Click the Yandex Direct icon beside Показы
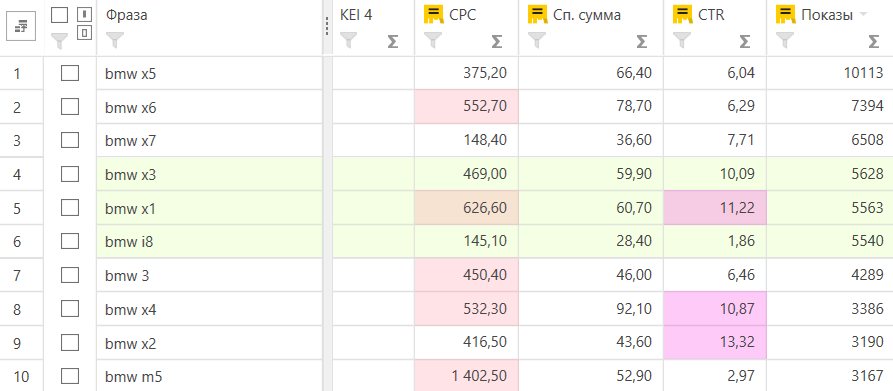The image size is (893, 391). pyautogui.click(x=785, y=15)
